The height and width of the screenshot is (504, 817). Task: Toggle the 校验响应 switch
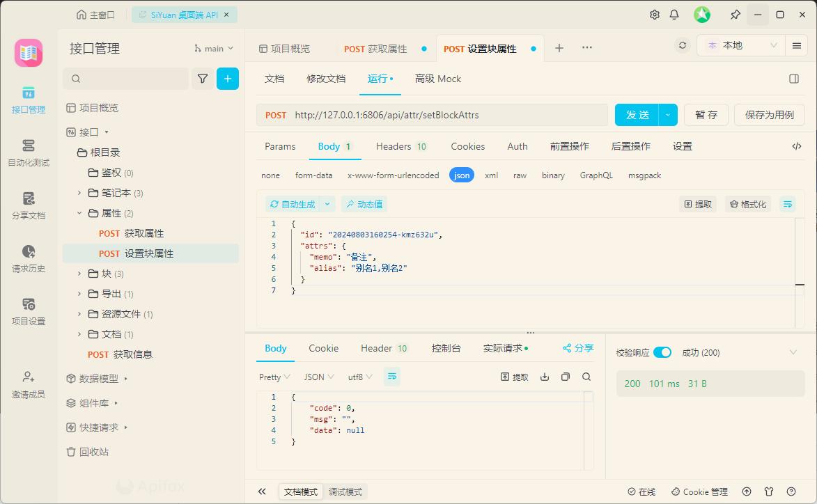662,352
